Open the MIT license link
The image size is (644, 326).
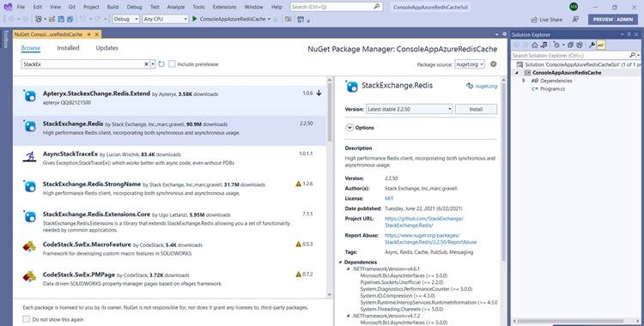tap(389, 198)
